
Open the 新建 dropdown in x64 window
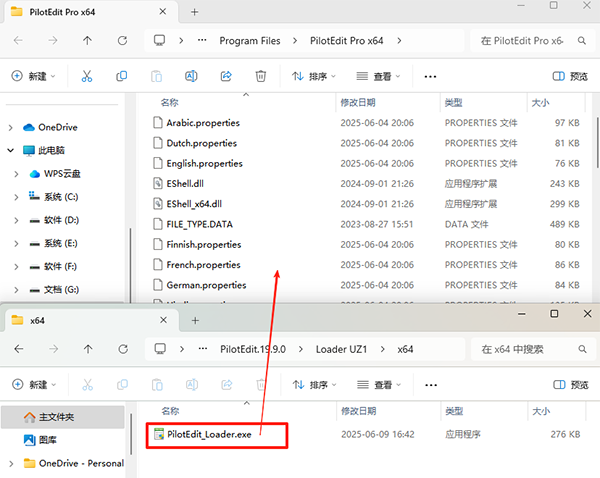(x=34, y=385)
